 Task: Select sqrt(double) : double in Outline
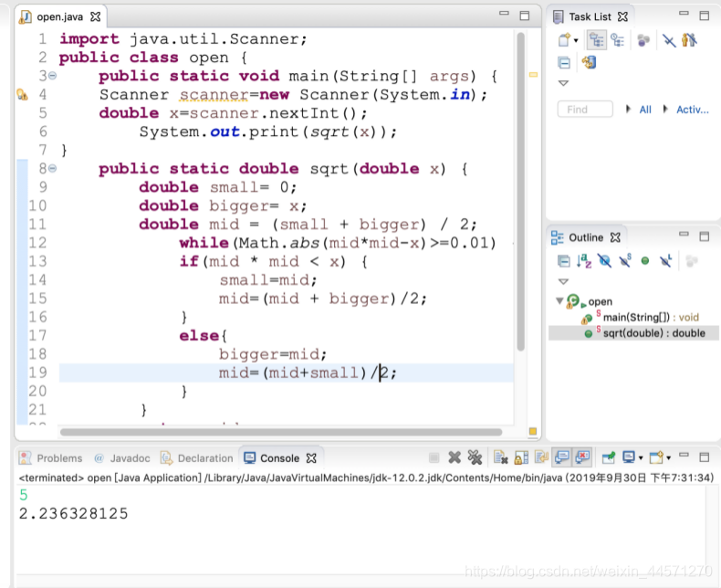coord(653,333)
